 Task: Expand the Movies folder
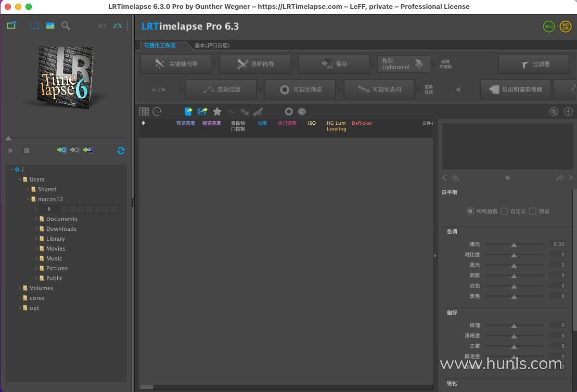(36, 249)
